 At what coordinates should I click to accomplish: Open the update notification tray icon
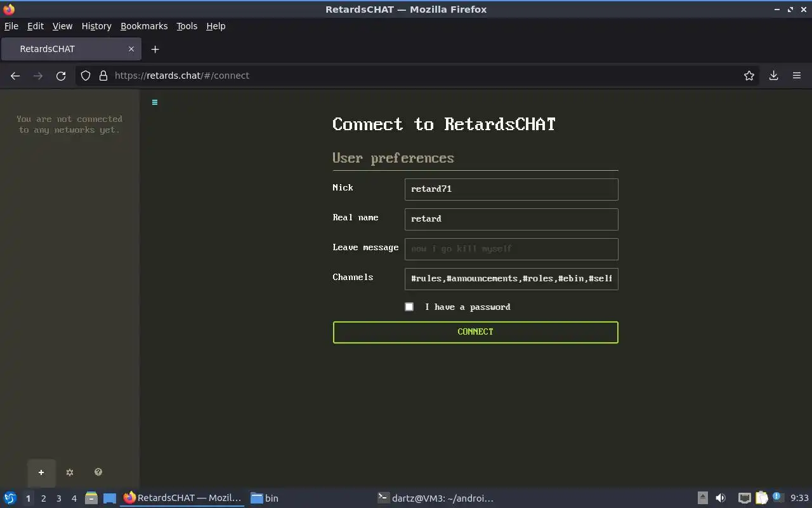tap(778, 497)
